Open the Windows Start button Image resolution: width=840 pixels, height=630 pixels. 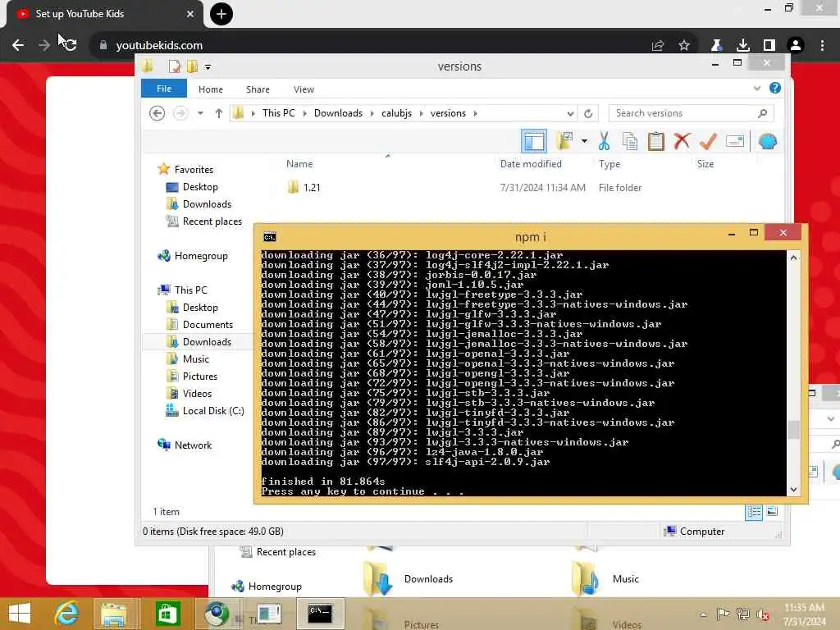click(20, 614)
